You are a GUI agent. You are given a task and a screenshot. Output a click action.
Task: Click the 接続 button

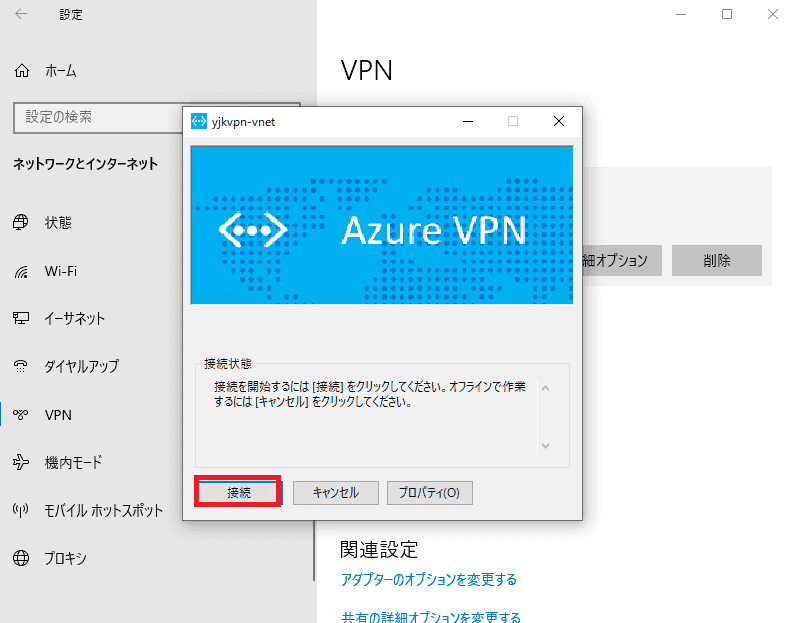point(238,492)
